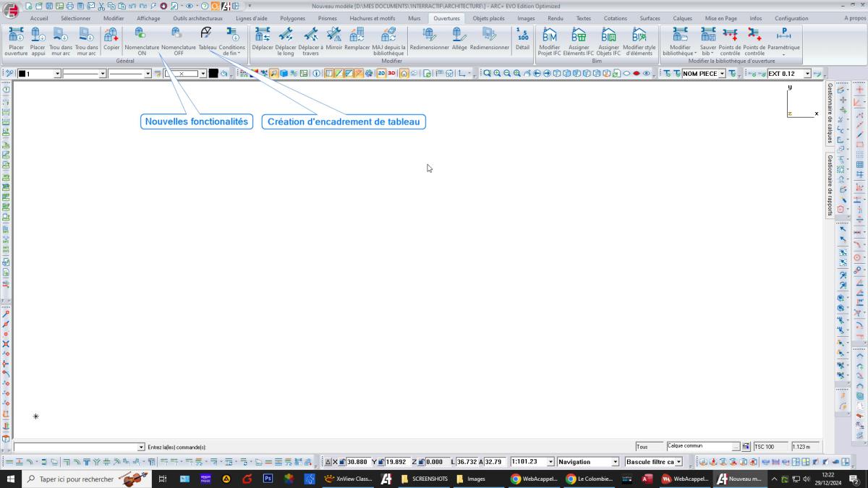Image resolution: width=868 pixels, height=488 pixels.
Task: Expand the Conditions de fin dropdown
Action: (232, 42)
